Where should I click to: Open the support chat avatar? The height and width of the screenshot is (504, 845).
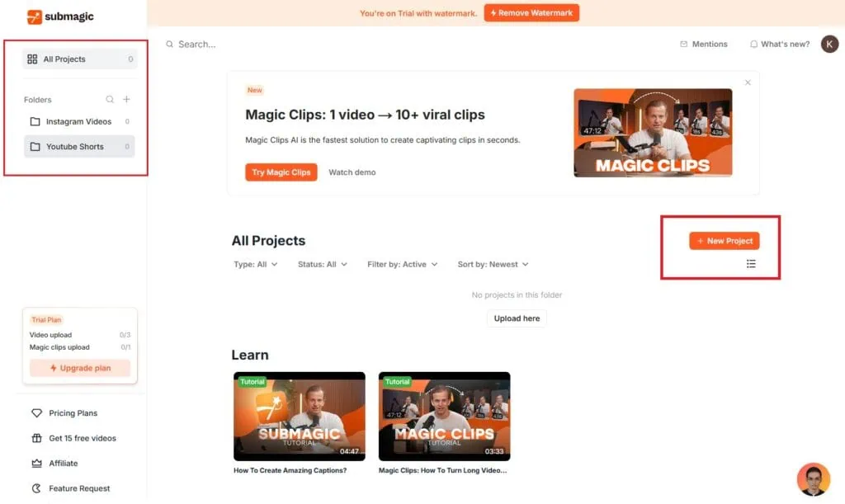point(813,479)
